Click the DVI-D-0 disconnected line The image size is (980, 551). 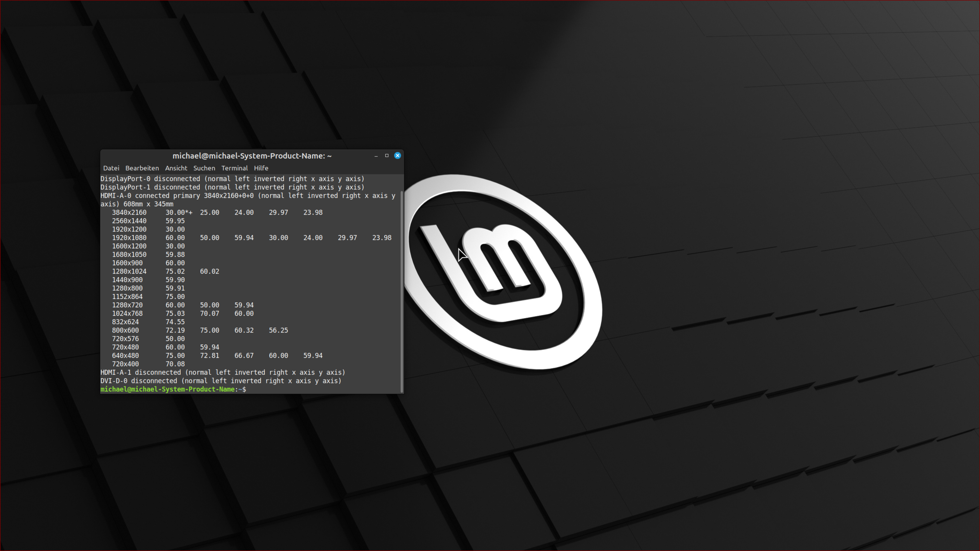(221, 381)
